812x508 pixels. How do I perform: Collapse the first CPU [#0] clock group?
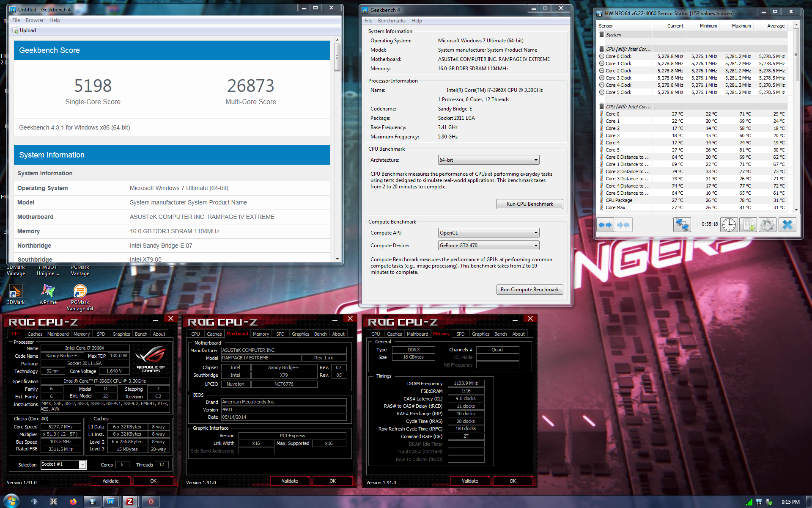click(x=602, y=49)
